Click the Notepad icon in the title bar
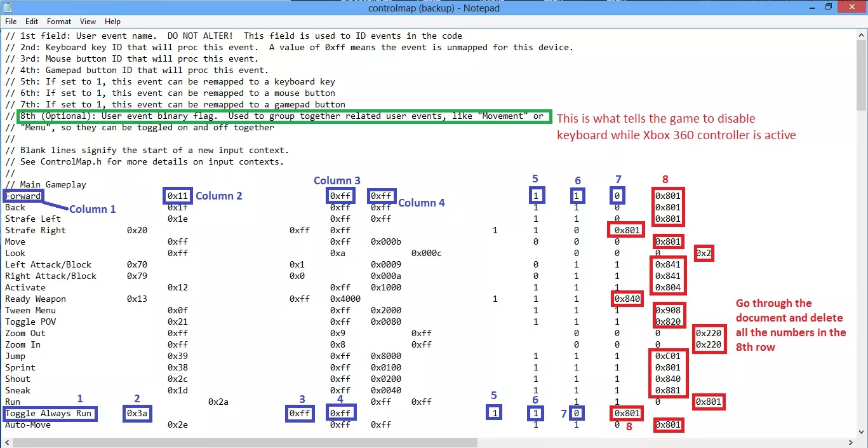The width and height of the screenshot is (868, 448). point(8,8)
